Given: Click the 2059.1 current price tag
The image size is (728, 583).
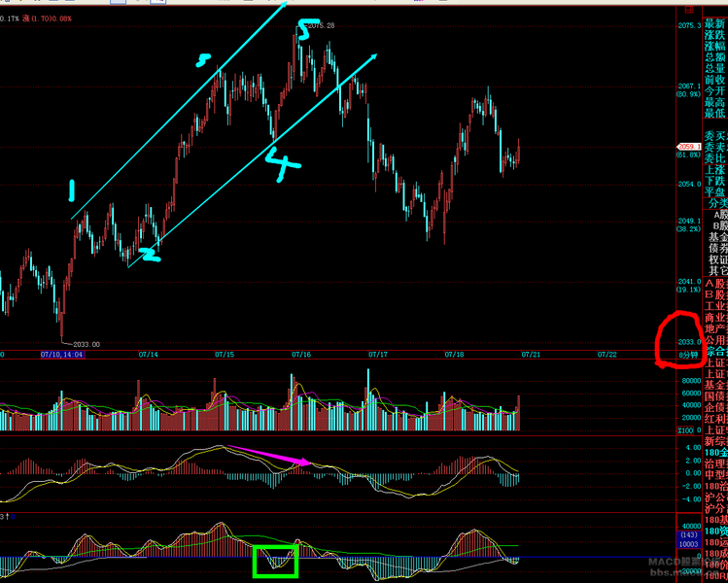Looking at the screenshot, I should click(689, 148).
